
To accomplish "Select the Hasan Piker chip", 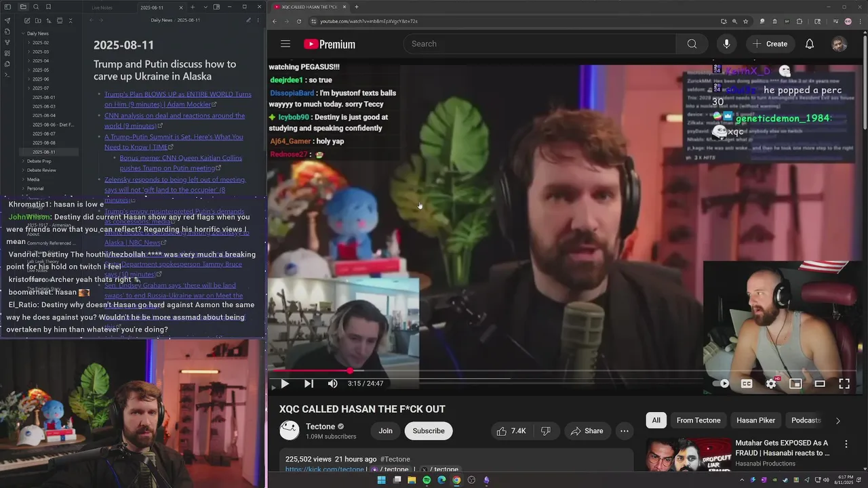I will tap(755, 420).
